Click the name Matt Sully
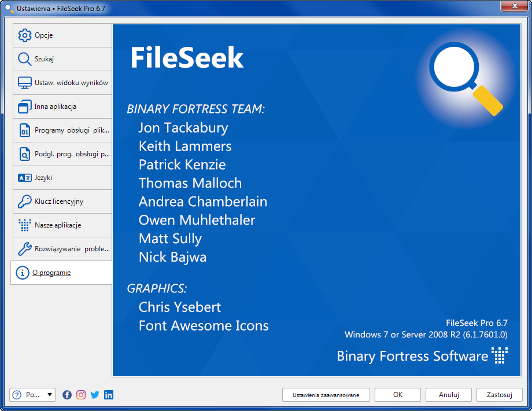The height and width of the screenshot is (411, 532). click(x=171, y=239)
